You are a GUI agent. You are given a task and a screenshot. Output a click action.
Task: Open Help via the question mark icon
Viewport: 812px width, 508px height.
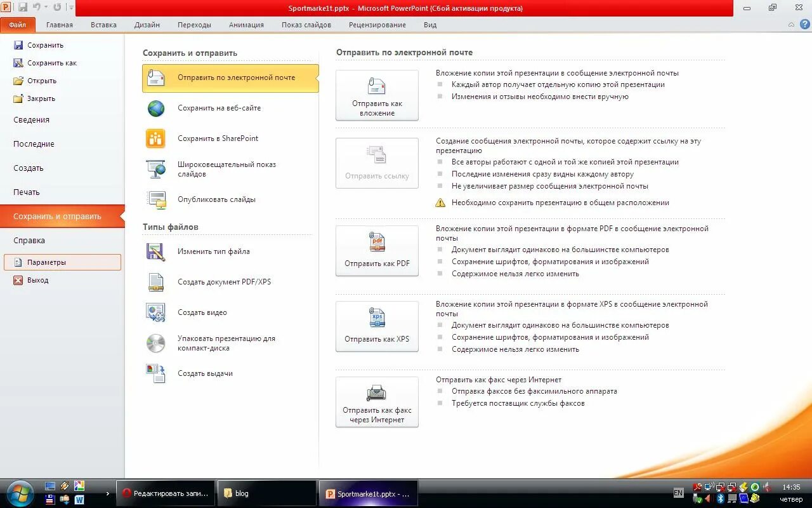click(x=805, y=25)
